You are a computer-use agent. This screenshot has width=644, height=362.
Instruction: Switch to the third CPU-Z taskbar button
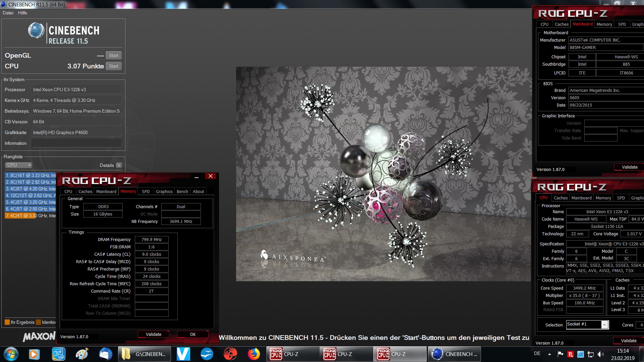(400, 354)
